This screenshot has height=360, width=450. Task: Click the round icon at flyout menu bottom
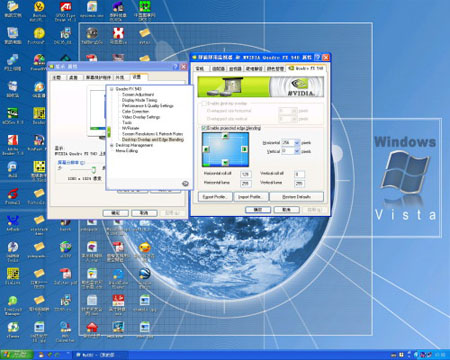click(185, 184)
